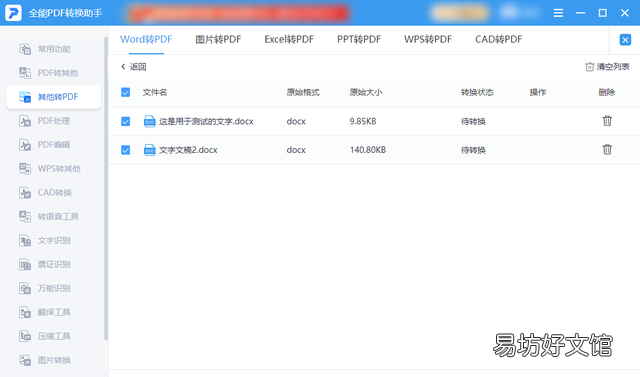Click the app logo in the title bar
Screen dimensions: 640x377
pos(13,13)
